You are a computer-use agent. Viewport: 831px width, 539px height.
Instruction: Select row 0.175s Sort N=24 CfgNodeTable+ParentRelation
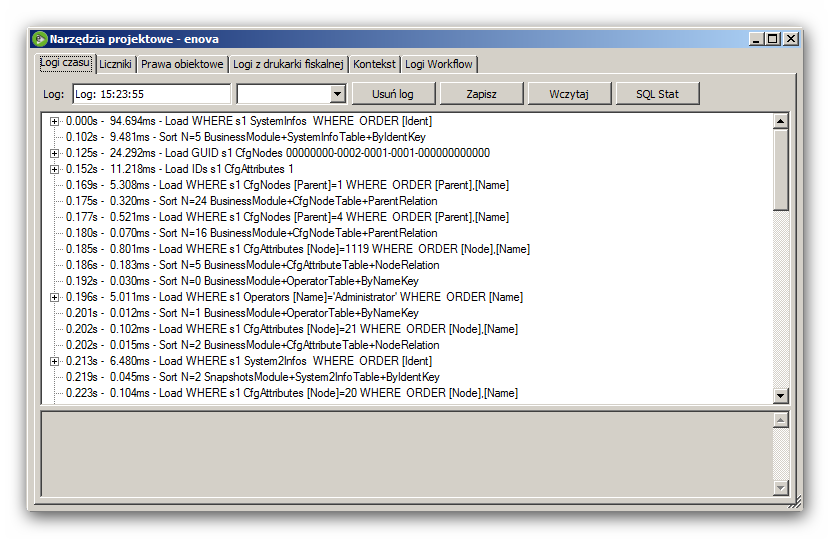[x=252, y=201]
